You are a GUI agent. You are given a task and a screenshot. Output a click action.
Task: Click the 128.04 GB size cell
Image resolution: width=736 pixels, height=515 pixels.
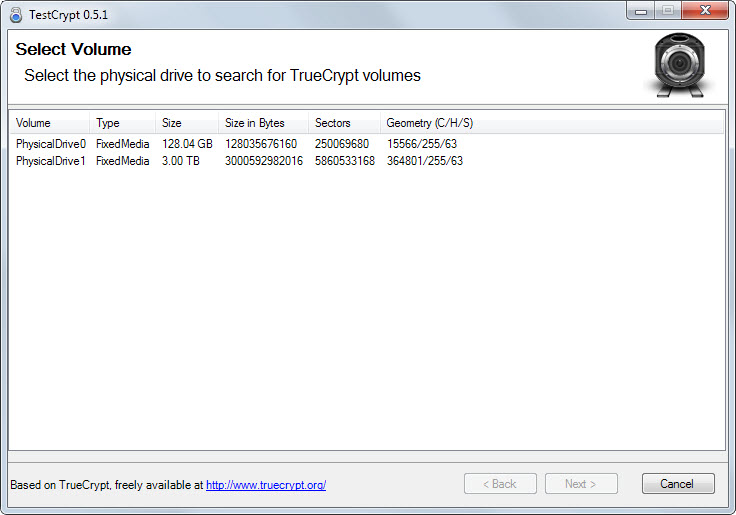[187, 144]
